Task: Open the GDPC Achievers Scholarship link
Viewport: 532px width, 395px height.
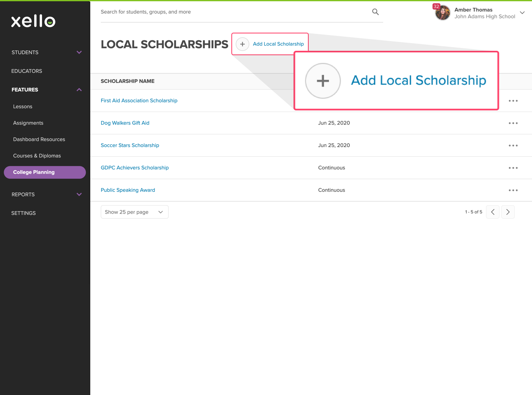Action: (135, 168)
